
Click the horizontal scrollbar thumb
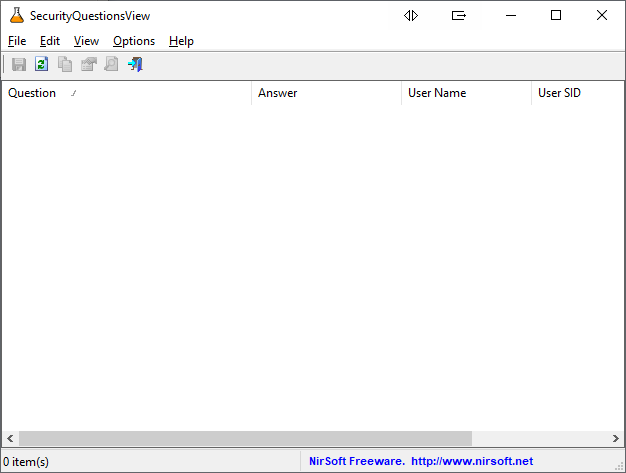tap(246, 438)
